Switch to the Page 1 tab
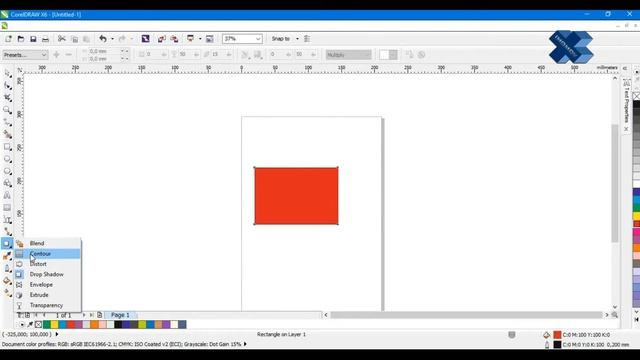The height and width of the screenshot is (360, 640). click(120, 315)
